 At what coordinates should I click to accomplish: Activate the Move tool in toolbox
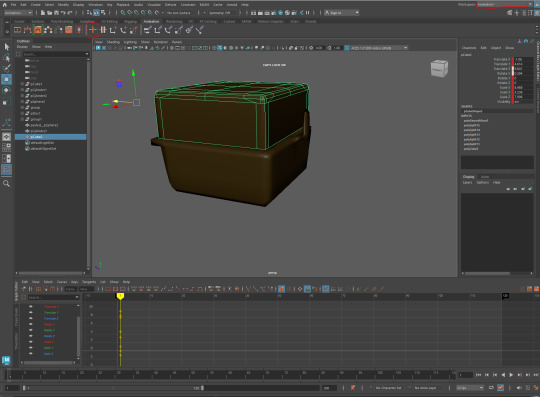click(7, 79)
